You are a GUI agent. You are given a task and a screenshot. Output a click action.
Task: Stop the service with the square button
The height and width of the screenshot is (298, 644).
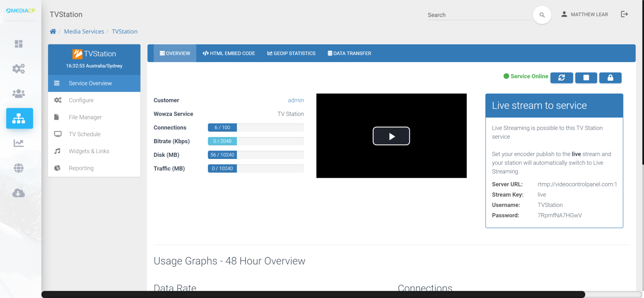[x=586, y=78]
